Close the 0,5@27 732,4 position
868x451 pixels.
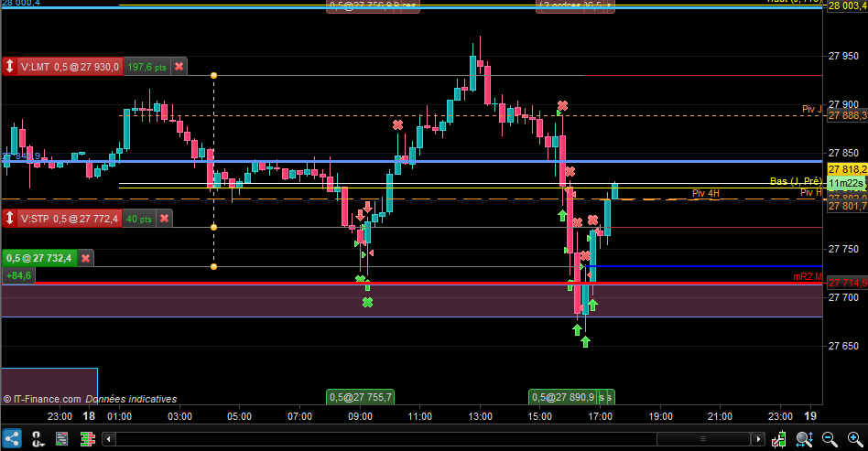point(86,258)
